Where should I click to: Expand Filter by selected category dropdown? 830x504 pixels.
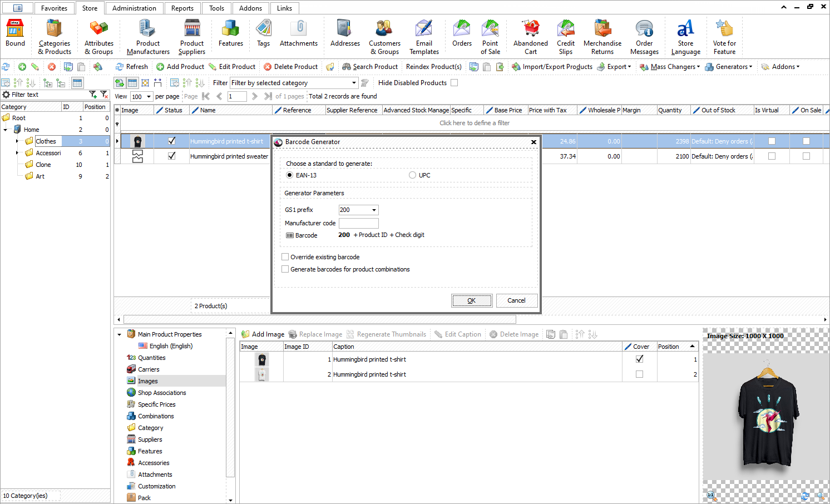pyautogui.click(x=354, y=83)
